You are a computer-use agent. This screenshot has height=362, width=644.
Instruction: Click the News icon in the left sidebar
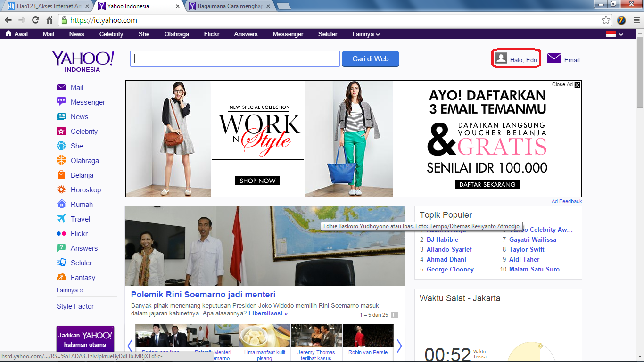[x=61, y=116]
